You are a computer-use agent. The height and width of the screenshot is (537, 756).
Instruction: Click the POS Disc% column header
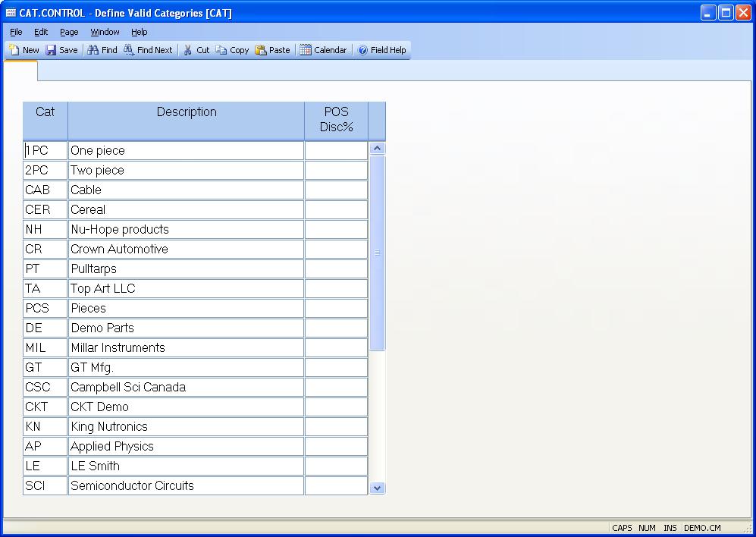pyautogui.click(x=336, y=121)
